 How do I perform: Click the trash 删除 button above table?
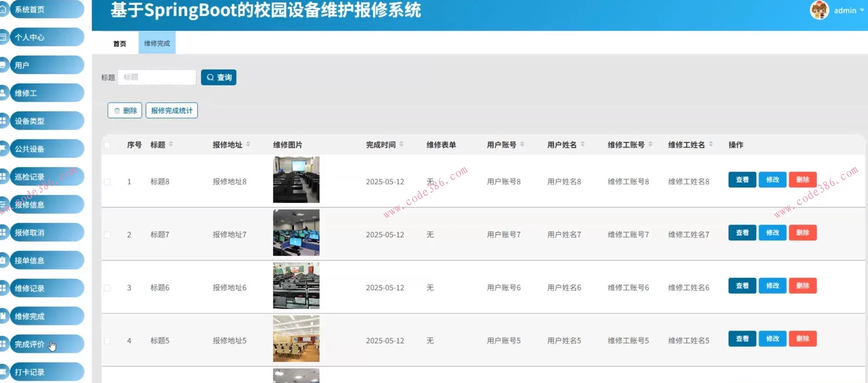[125, 110]
